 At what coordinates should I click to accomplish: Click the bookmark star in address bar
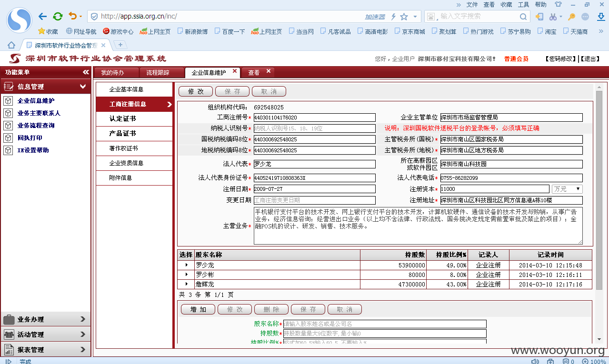[404, 17]
